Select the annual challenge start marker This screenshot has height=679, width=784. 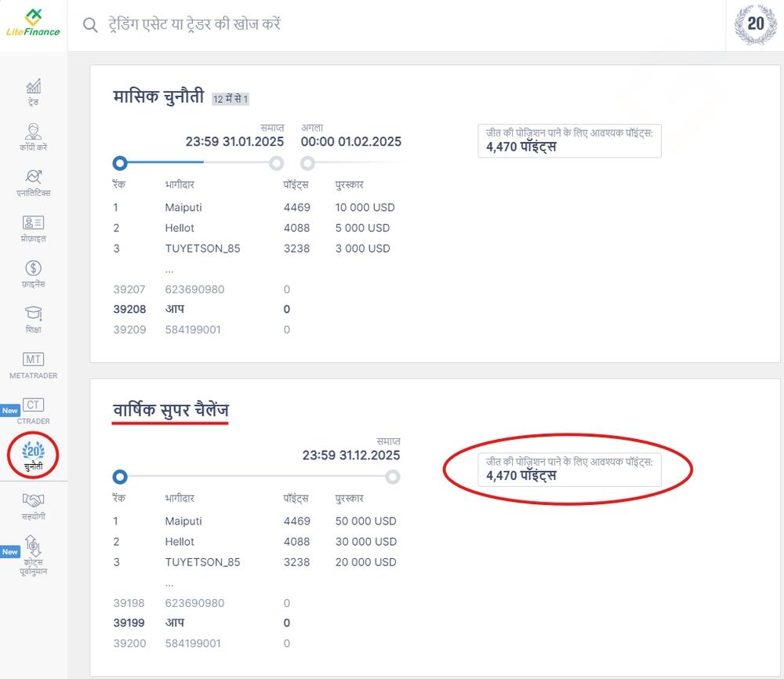[120, 477]
